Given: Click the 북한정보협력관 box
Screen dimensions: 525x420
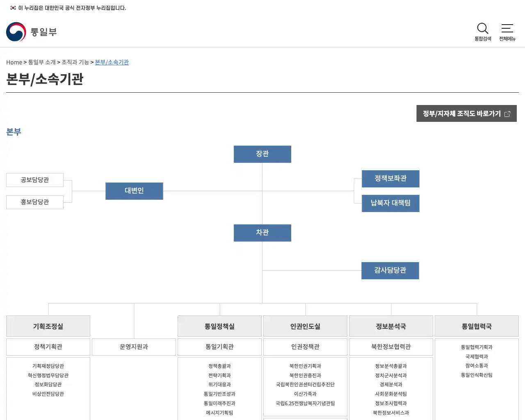Looking at the screenshot, I should [391, 347].
